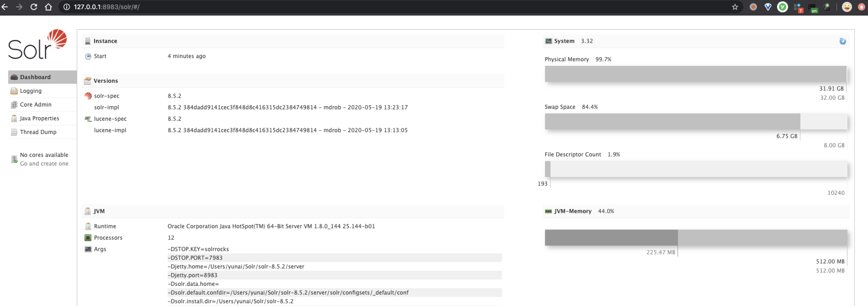The image size is (868, 306).
Task: Click the File Descriptor Count bar
Action: pos(696,169)
